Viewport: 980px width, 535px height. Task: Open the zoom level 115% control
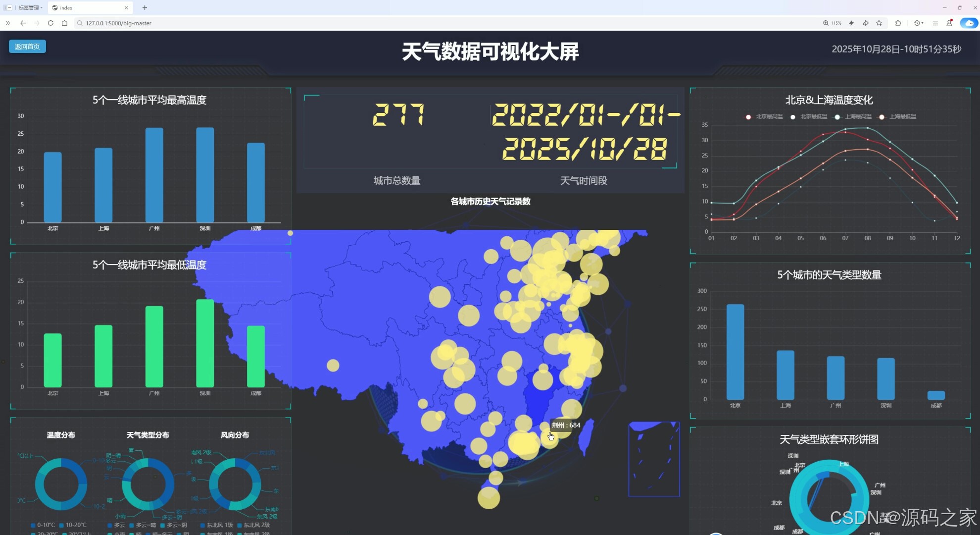point(833,23)
